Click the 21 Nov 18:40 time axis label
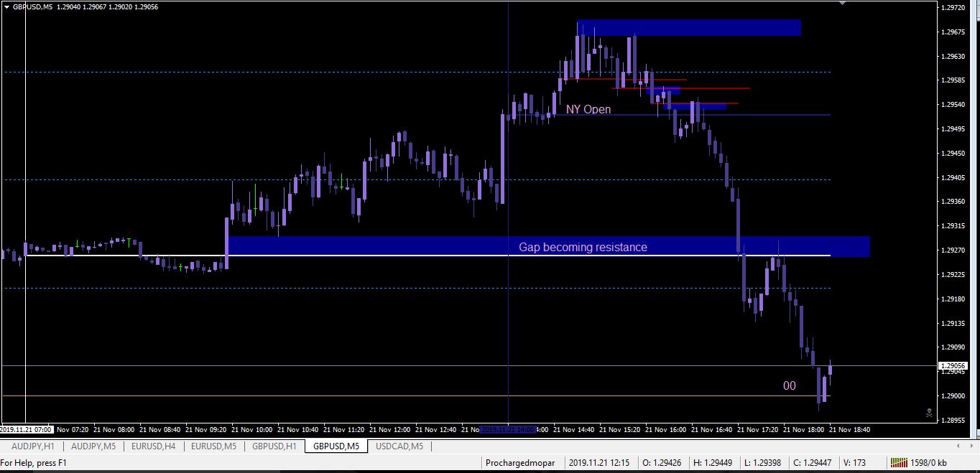This screenshot has height=473, width=980. (850, 429)
